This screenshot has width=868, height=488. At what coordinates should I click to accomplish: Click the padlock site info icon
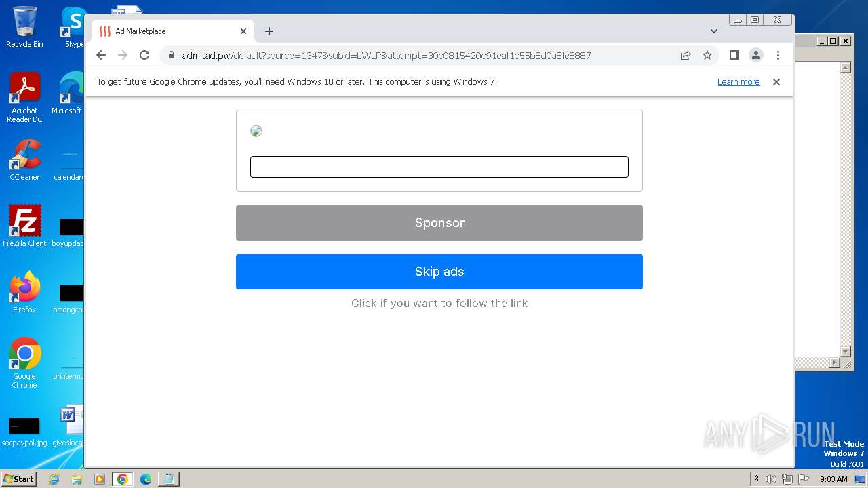pyautogui.click(x=172, y=56)
